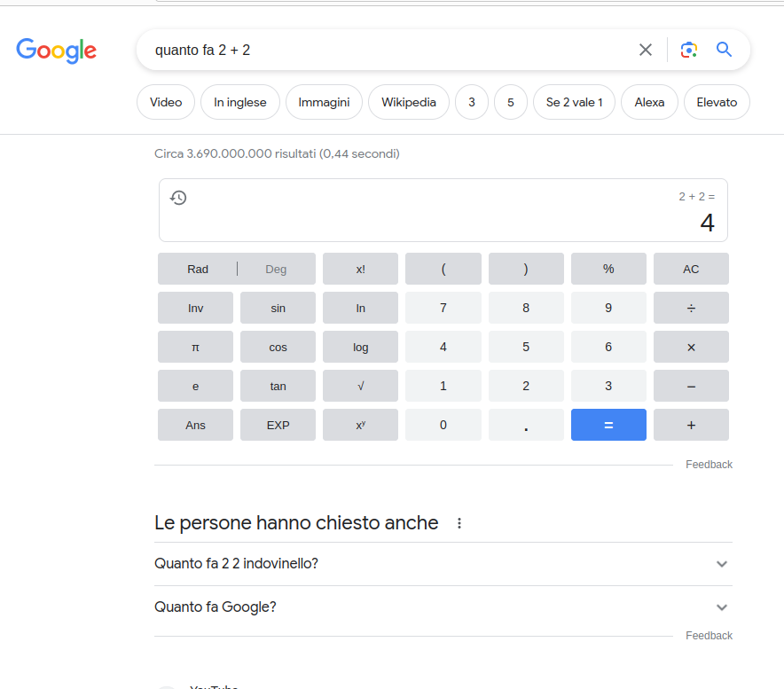Choose the Wikipedia filter chip
784x689 pixels.
click(x=409, y=102)
